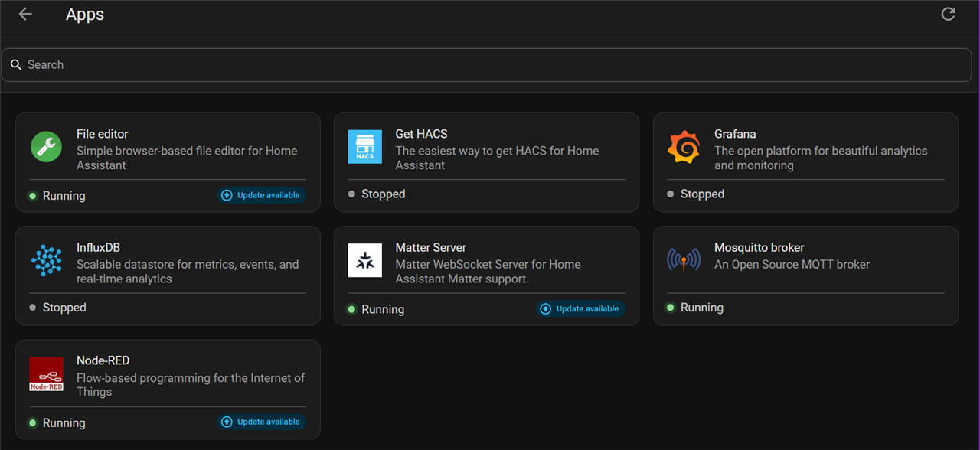Viewport: 980px width, 450px height.
Task: Open the Grafana app title
Action: (x=735, y=134)
